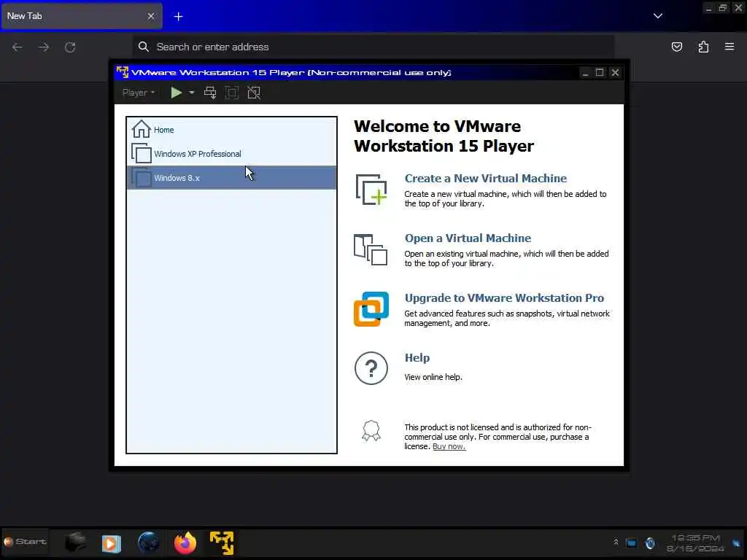The width and height of the screenshot is (747, 560).
Task: Reload the browser page
Action: click(x=70, y=47)
